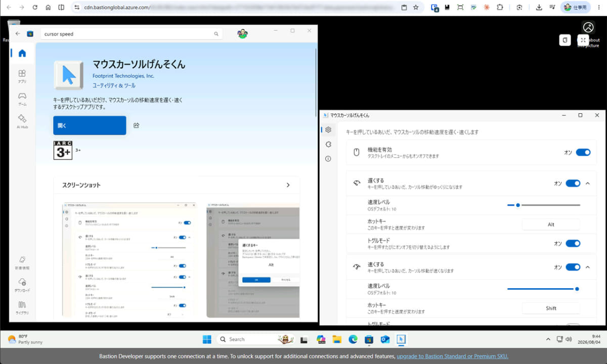Show hidden icons in the system tray
The height and width of the screenshot is (364, 607).
click(548, 339)
